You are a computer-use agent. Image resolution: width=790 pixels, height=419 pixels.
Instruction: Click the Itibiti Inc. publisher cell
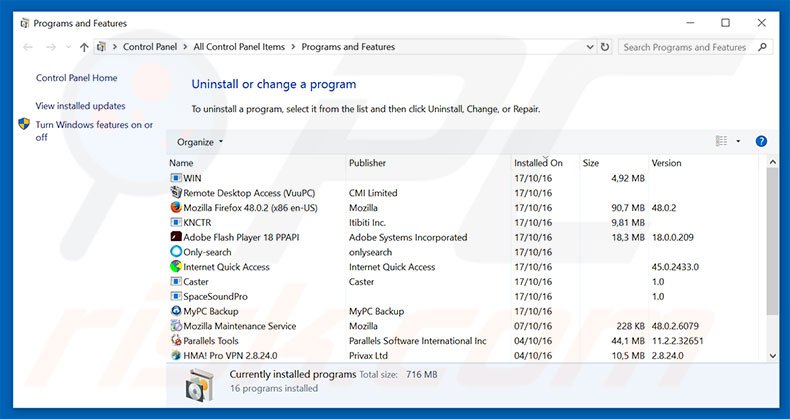click(367, 223)
